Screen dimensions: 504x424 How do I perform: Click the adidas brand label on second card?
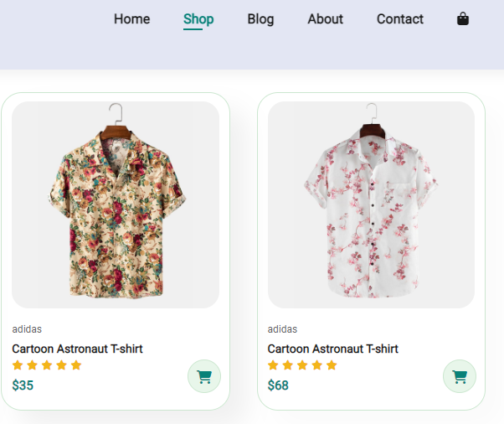click(282, 329)
